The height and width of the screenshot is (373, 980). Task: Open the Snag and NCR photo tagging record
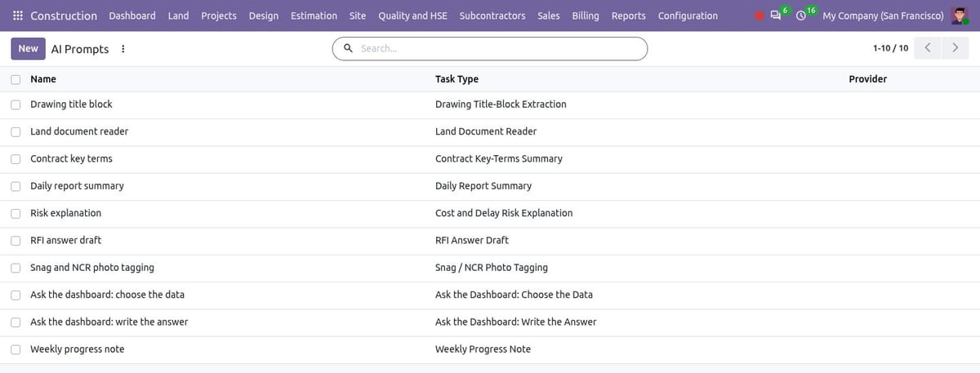91,268
